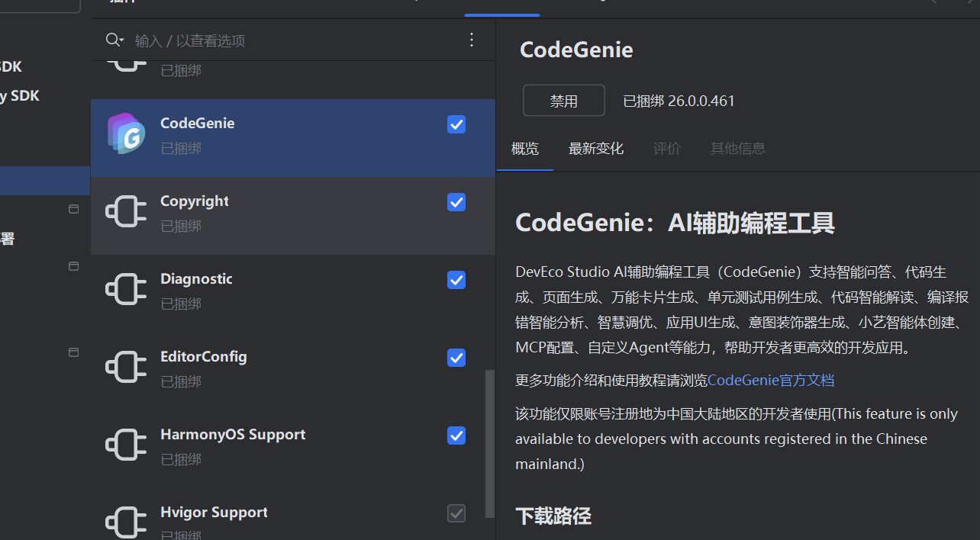
Task: Click the second small window icon in the left sidebar
Action: [x=74, y=266]
